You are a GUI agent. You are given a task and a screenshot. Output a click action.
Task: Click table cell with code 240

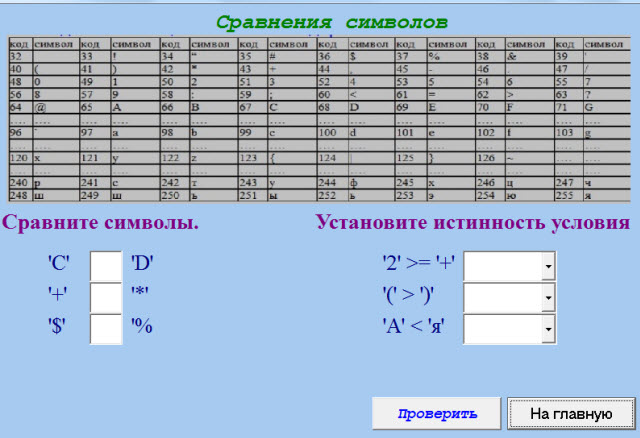pyautogui.click(x=21, y=183)
